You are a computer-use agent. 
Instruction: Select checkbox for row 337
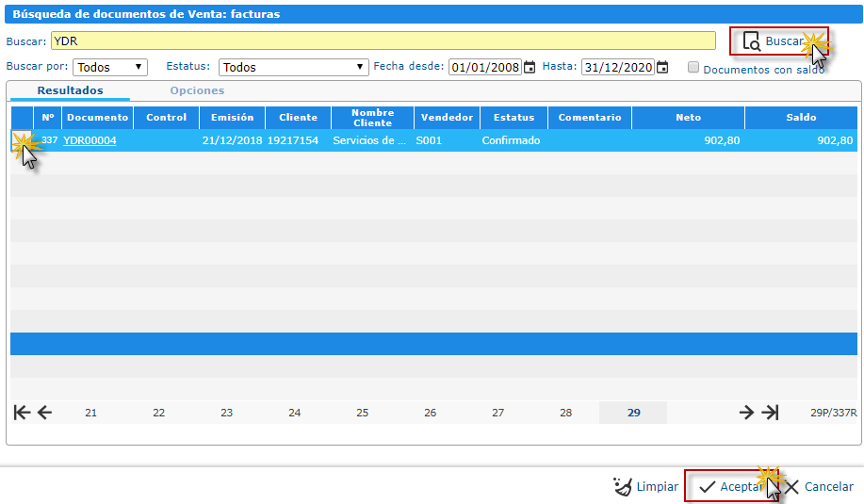(21, 140)
